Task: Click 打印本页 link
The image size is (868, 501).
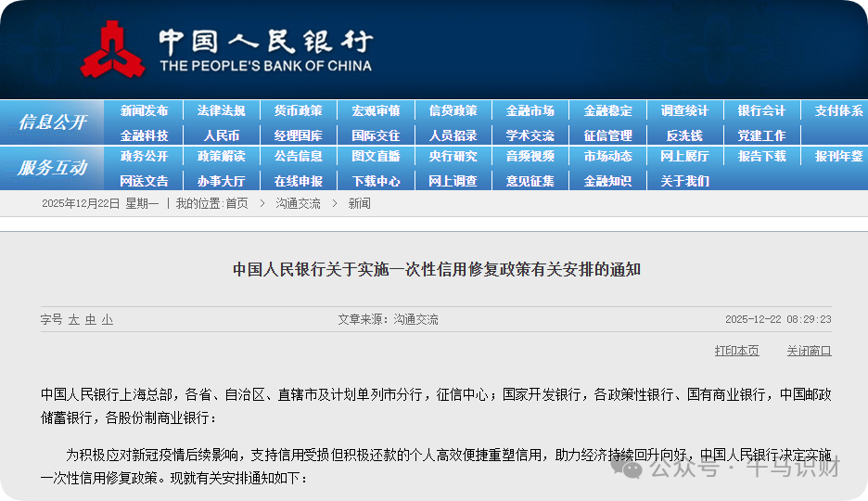Action: pos(737,351)
